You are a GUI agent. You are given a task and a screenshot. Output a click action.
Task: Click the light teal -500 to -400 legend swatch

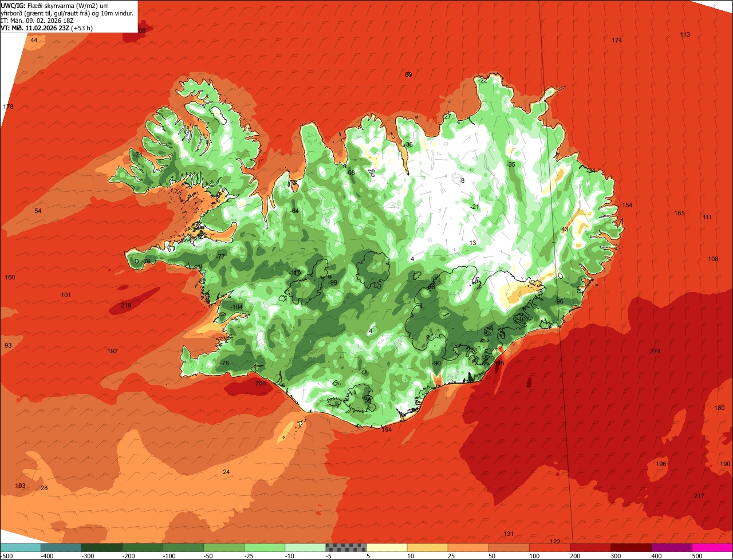[x=21, y=547]
